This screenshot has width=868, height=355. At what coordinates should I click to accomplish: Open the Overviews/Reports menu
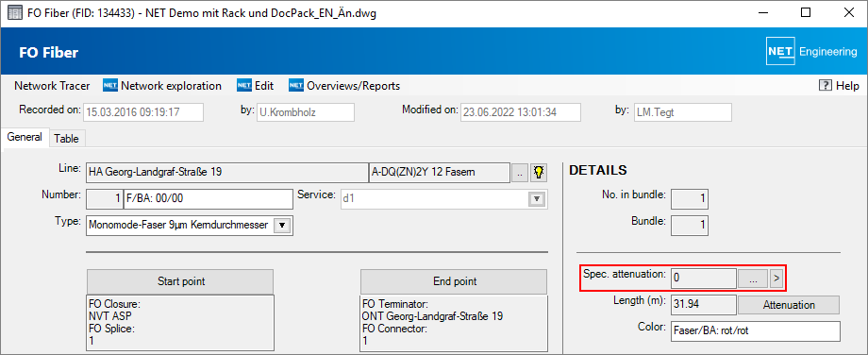point(344,86)
